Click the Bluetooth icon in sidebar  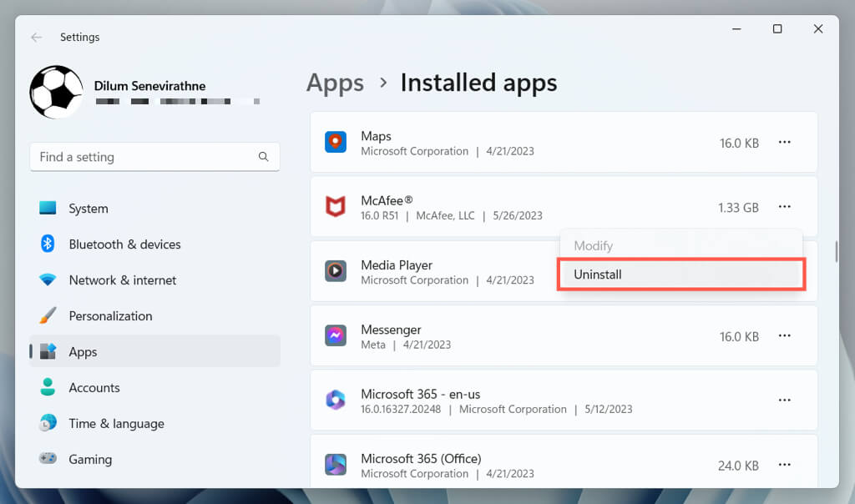pos(48,244)
